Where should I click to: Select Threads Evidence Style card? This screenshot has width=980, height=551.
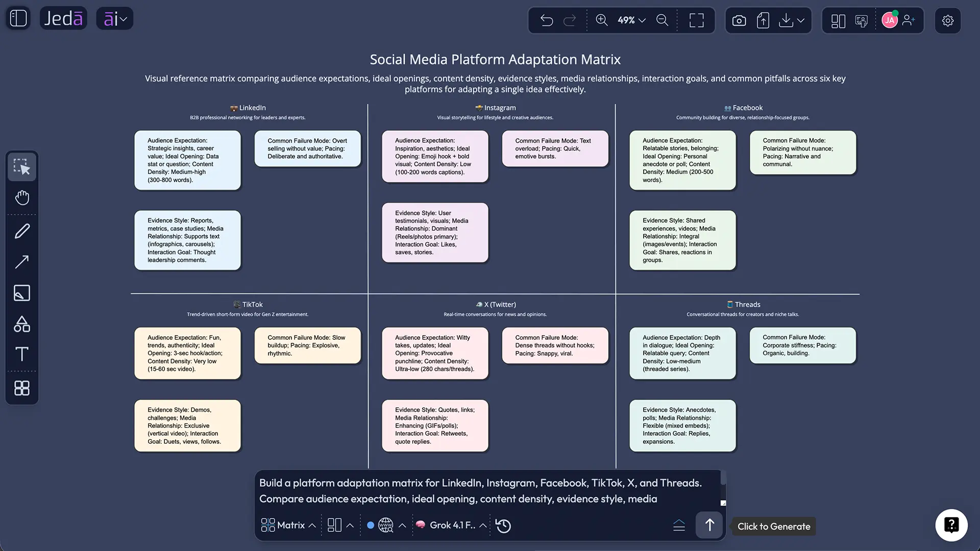682,425
